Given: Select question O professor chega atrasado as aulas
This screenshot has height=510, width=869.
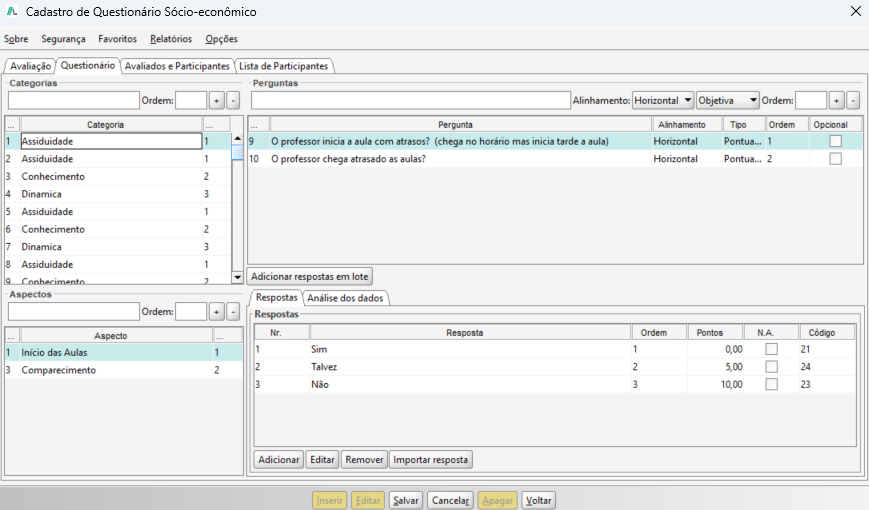Looking at the screenshot, I should pos(555,159).
